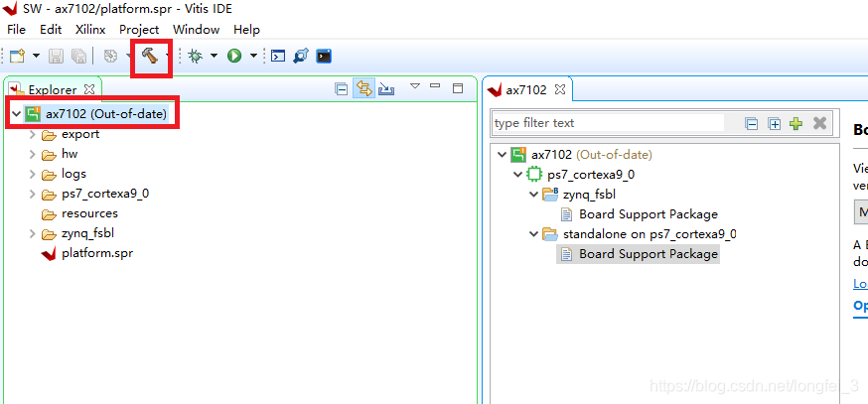This screenshot has width=868, height=404.
Task: Open the New wizard dropdown arrow
Action: 37,56
